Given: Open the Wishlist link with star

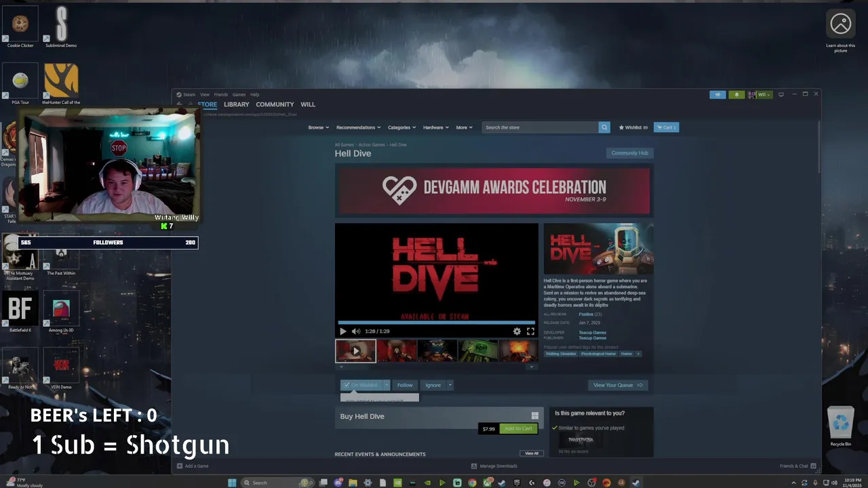Looking at the screenshot, I should pyautogui.click(x=633, y=127).
